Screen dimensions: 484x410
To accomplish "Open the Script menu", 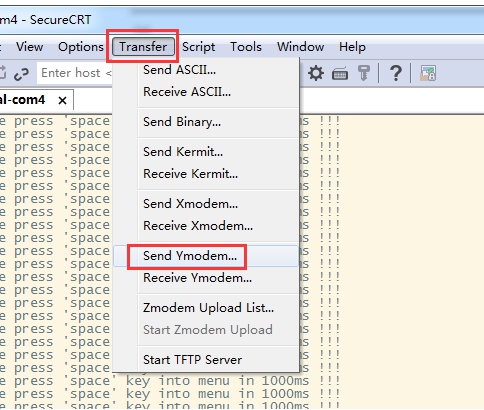I will [x=198, y=47].
